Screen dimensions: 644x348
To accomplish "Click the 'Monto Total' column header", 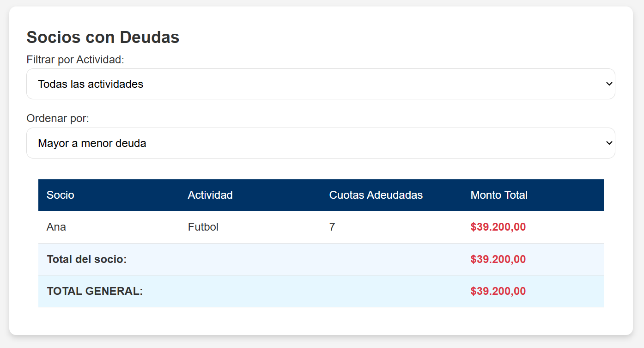I will click(499, 195).
